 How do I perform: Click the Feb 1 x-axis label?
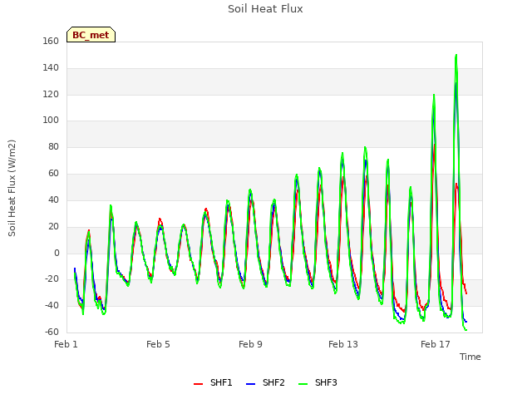pos(66,344)
